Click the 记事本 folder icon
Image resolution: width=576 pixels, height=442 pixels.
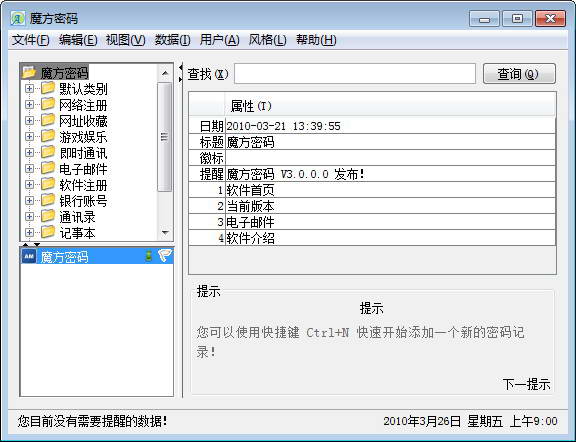pos(48,232)
